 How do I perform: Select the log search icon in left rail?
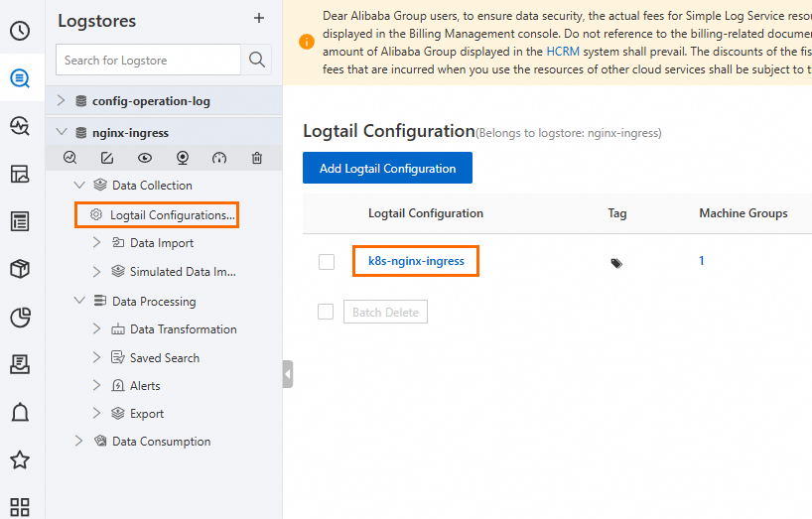click(20, 78)
